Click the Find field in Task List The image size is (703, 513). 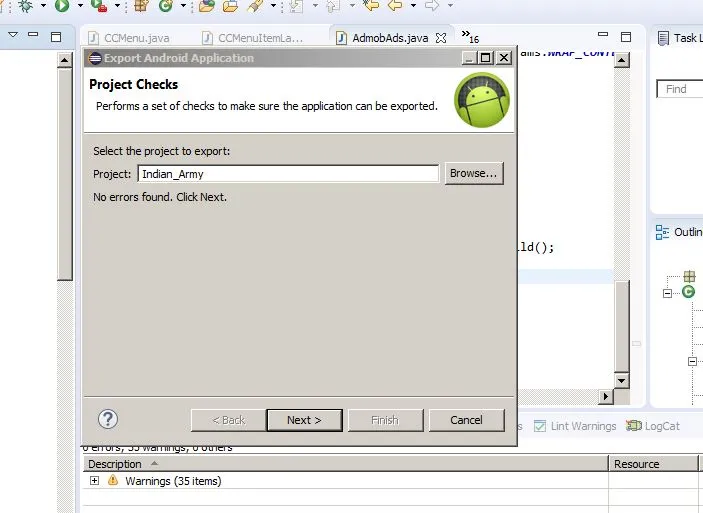(680, 89)
